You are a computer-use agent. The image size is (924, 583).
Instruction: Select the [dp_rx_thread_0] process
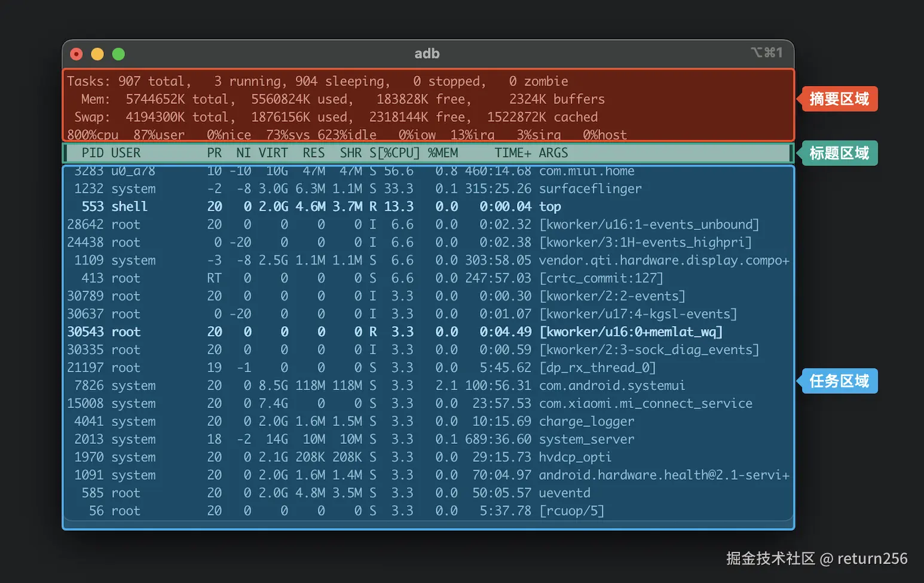[597, 368]
